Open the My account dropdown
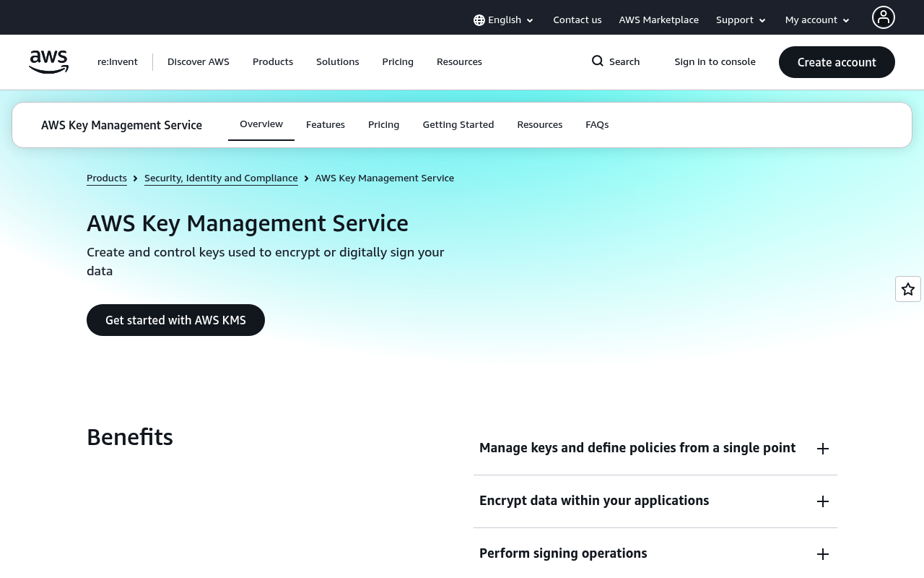The height and width of the screenshot is (578, 924). click(818, 20)
